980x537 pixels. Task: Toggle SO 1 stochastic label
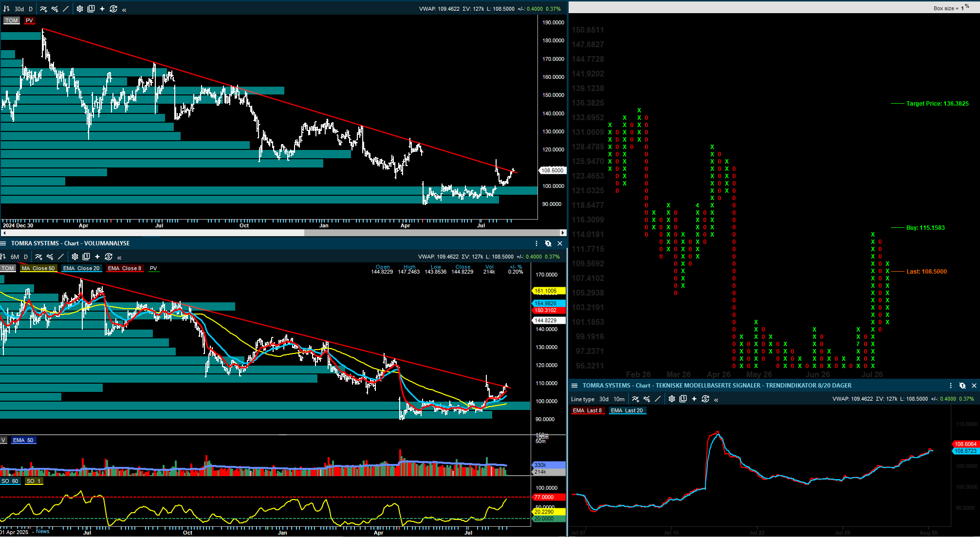[34, 481]
